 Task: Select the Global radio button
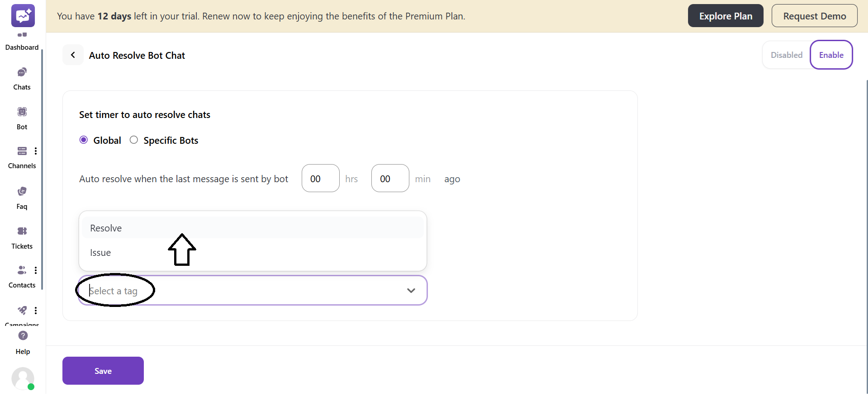tap(83, 140)
